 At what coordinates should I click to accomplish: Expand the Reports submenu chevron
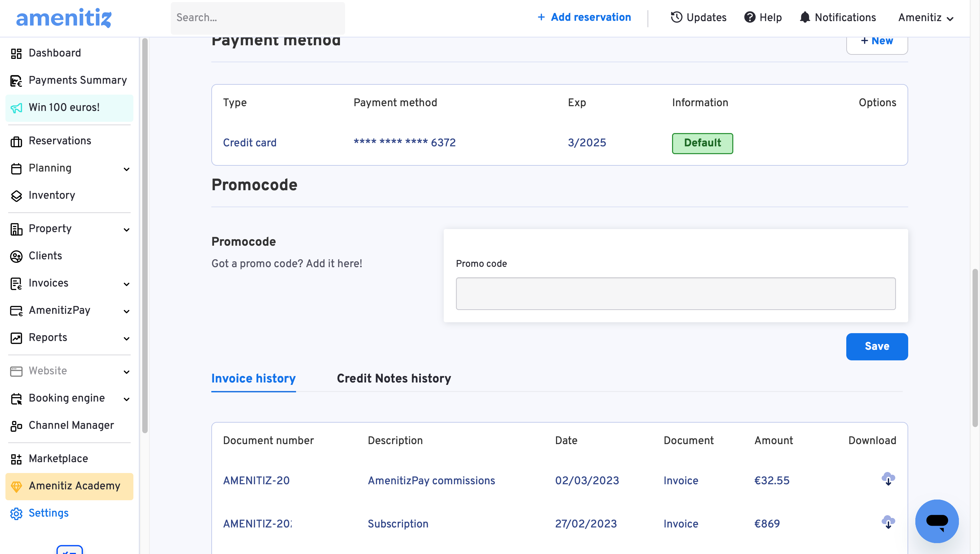(127, 339)
